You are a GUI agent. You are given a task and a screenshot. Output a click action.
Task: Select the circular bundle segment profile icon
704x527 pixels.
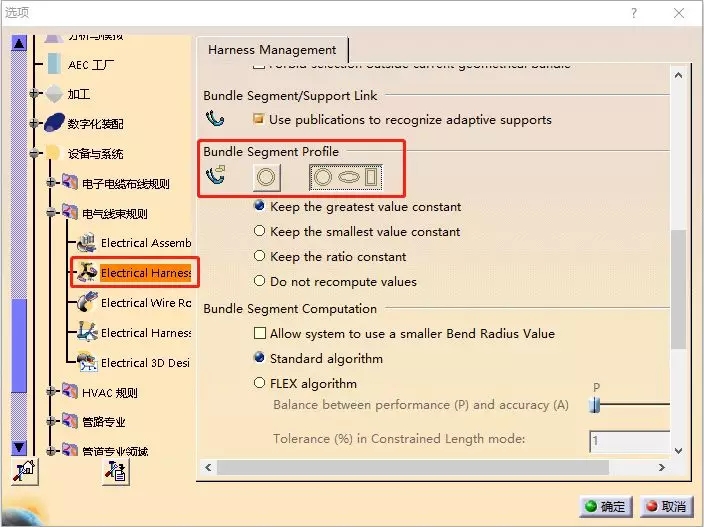(266, 178)
